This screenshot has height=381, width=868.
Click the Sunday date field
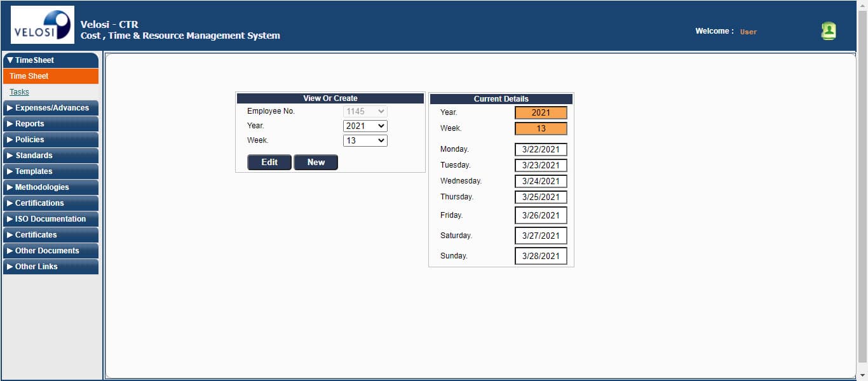541,256
